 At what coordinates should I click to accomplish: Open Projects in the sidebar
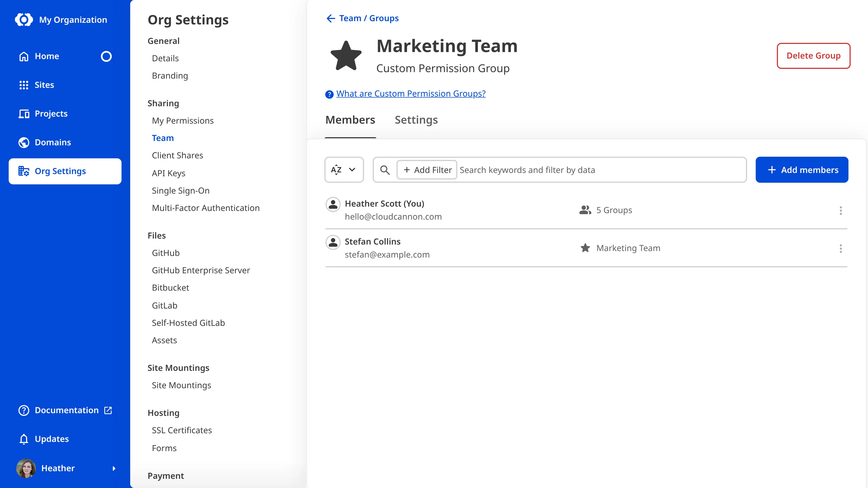(x=65, y=114)
